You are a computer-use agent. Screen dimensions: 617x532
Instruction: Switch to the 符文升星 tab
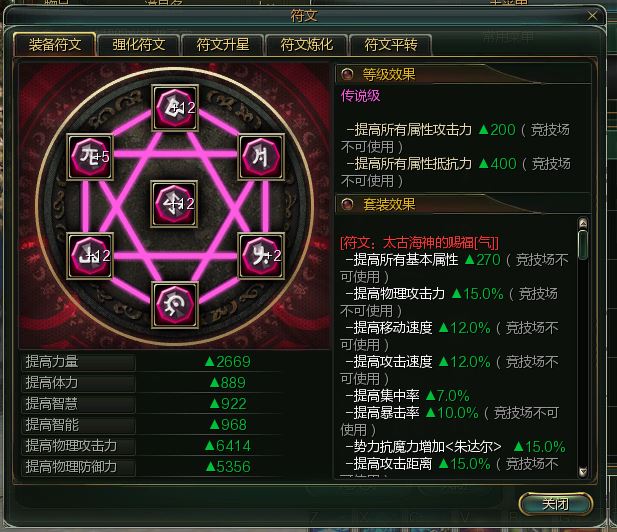pos(223,44)
